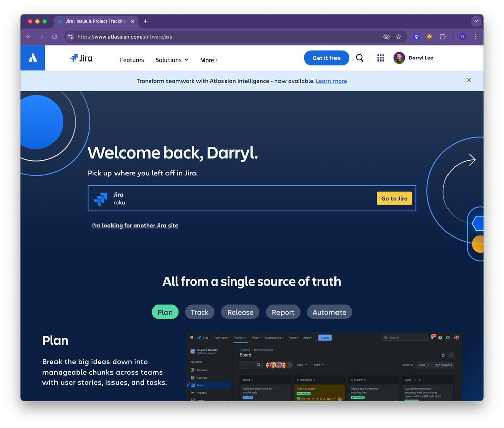Bookmark this page with the star icon
Image resolution: width=504 pixels, height=428 pixels.
pos(399,37)
